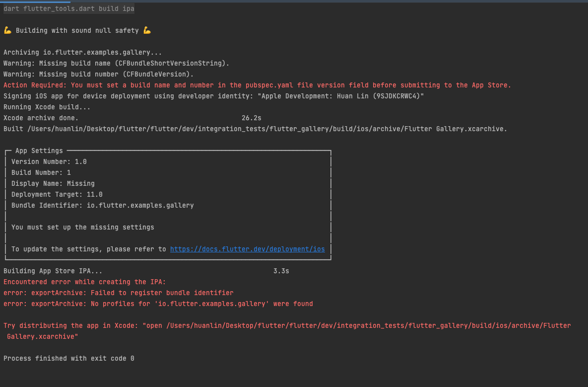Click the 'Try distributing the app in Xcode' line

[x=287, y=325]
